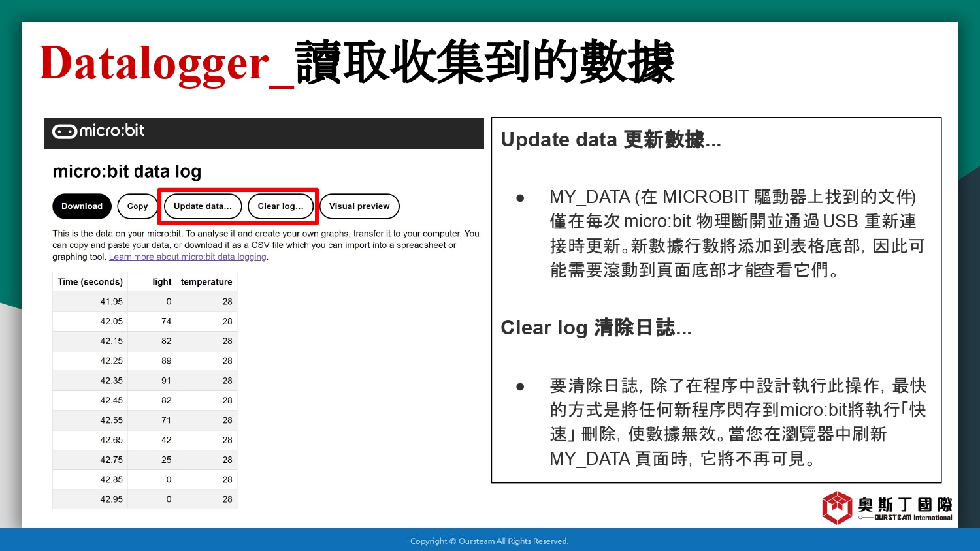Click the Oursteam hexagon logo
The image size is (980, 551).
[x=837, y=508]
